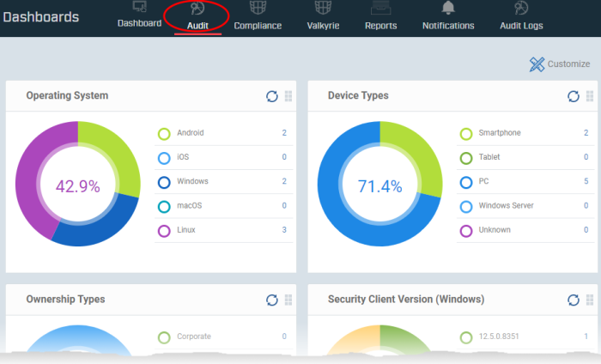Click the Notifications bell icon
601x364 pixels.
(x=448, y=7)
